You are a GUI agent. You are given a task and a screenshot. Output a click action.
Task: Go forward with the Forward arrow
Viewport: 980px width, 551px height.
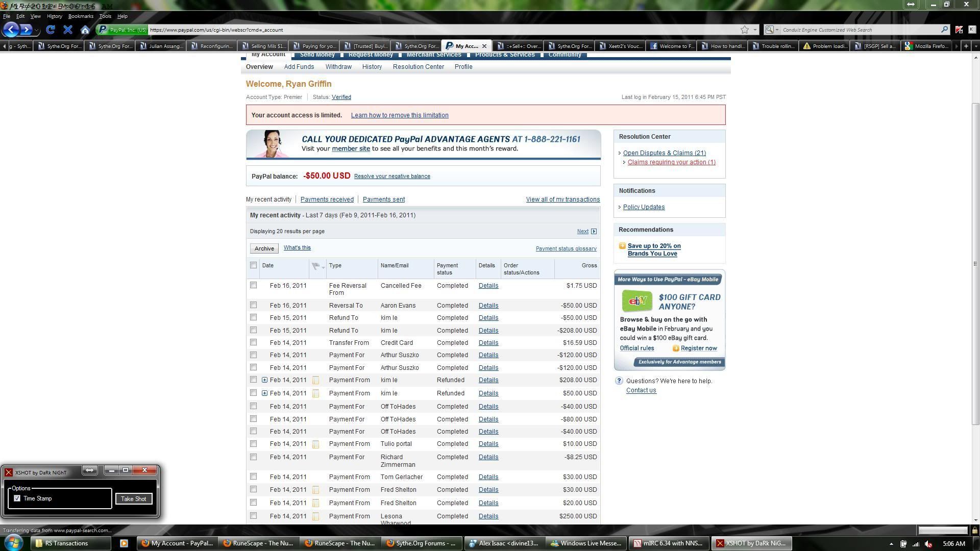(x=27, y=30)
